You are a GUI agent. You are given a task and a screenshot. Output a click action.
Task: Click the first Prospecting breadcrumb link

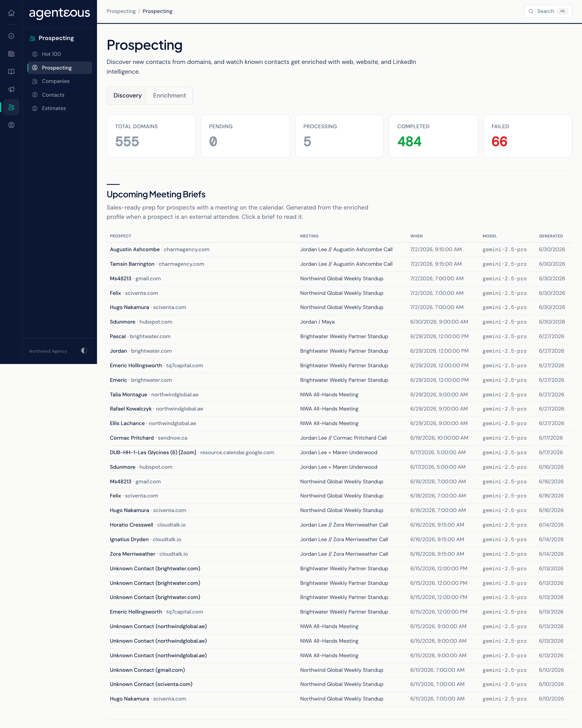[121, 12]
